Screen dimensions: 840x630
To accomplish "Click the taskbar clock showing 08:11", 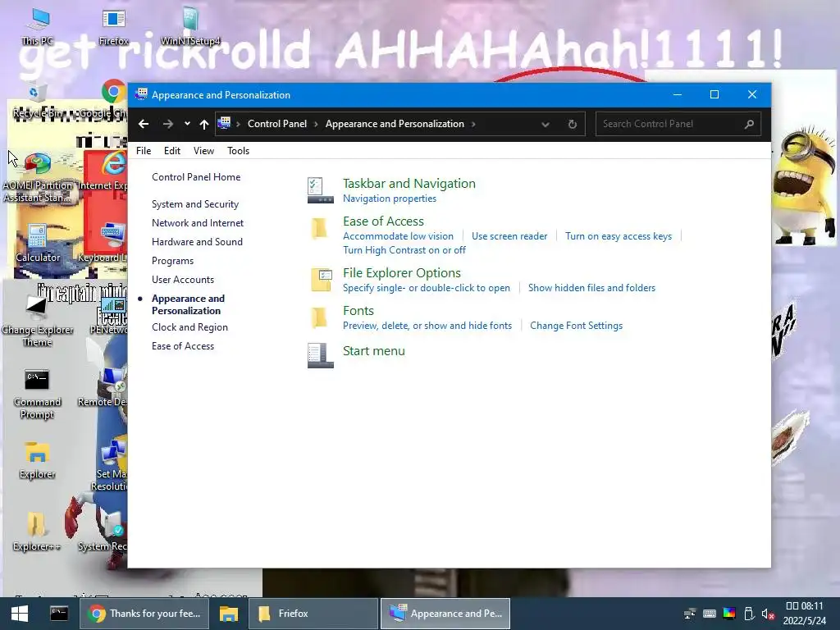I will (805, 614).
